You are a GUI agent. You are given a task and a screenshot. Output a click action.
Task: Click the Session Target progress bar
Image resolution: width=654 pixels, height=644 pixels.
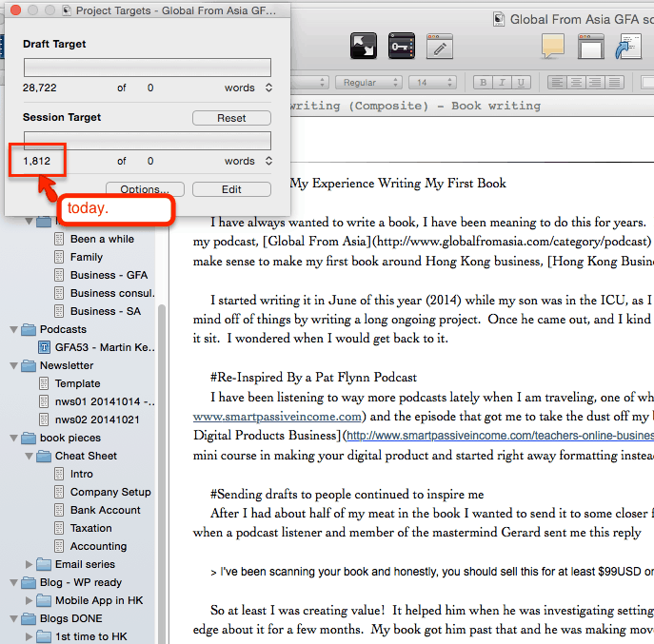coord(148,141)
